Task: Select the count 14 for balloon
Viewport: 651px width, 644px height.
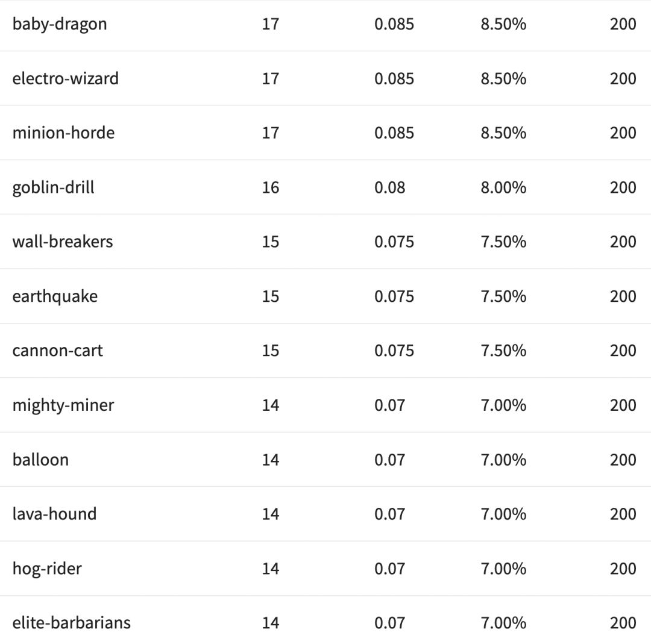Action: click(x=271, y=460)
